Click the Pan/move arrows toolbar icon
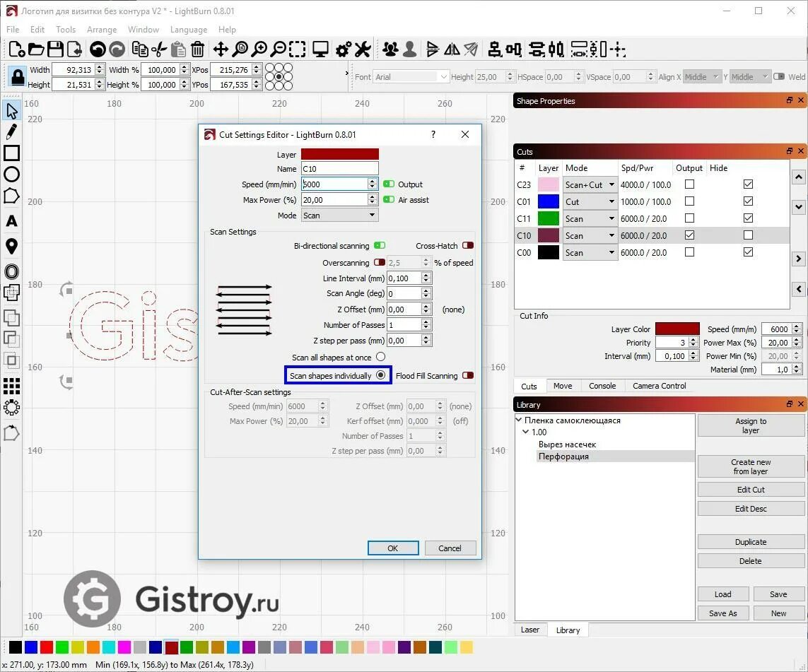 [x=221, y=49]
